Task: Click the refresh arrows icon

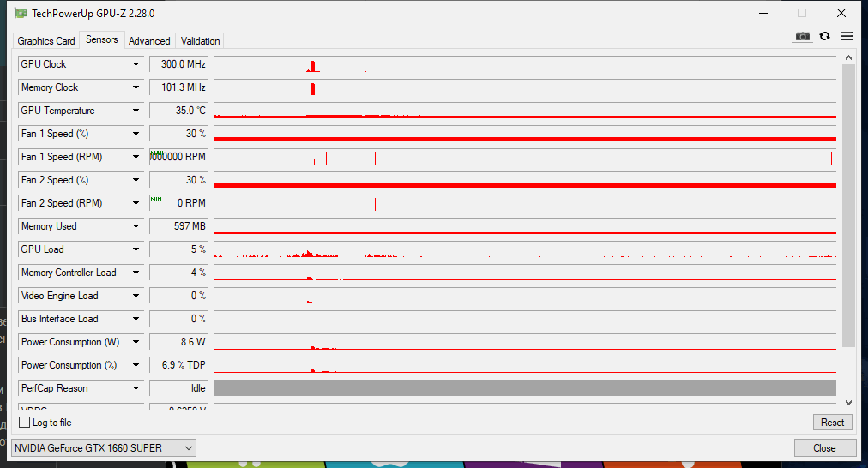Action: (825, 36)
